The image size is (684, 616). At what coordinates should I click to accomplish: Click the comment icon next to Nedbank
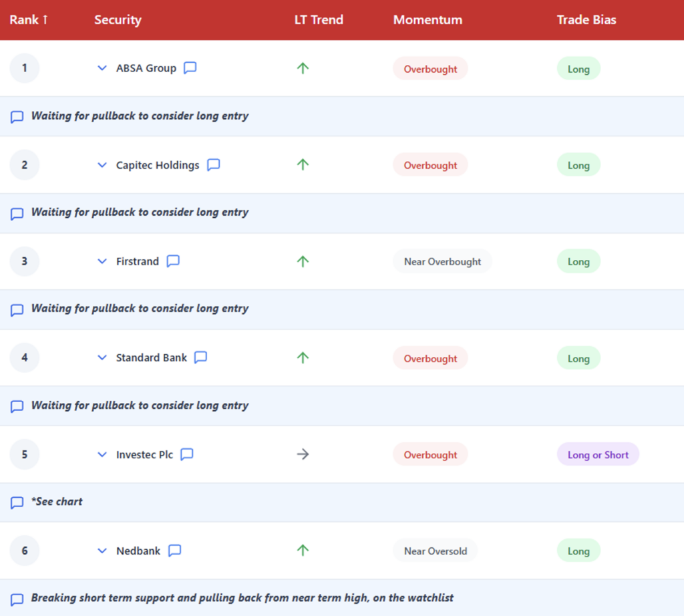[174, 551]
